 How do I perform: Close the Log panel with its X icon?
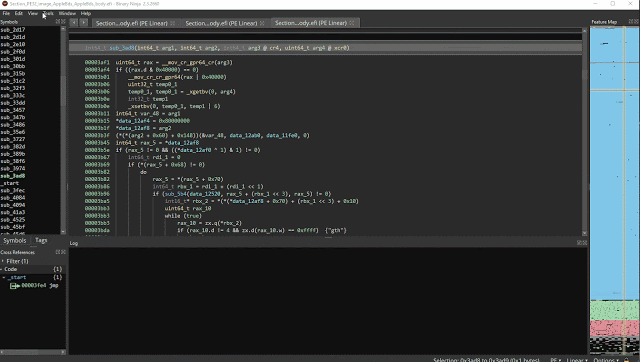click(585, 243)
